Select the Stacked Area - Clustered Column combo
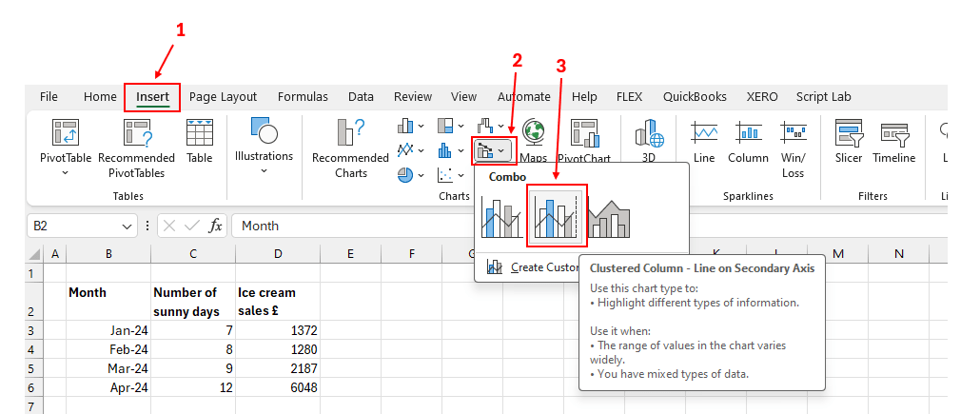 (x=609, y=217)
